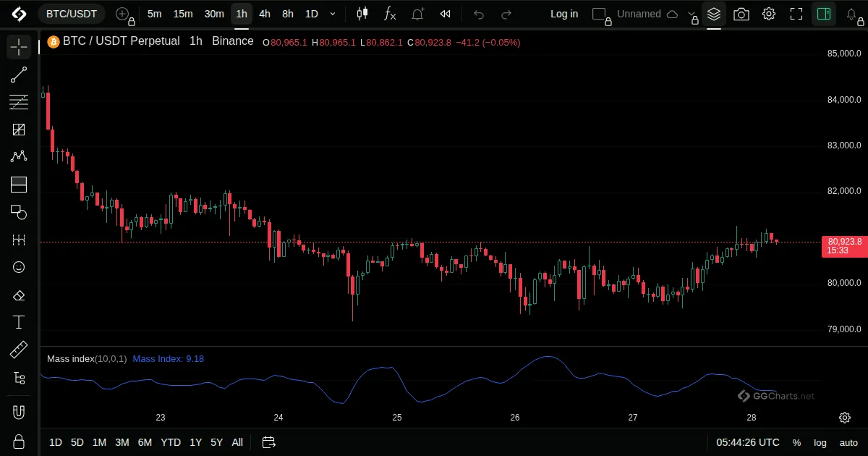868x456 pixels.
Task: Click the Log in button
Action: click(564, 14)
